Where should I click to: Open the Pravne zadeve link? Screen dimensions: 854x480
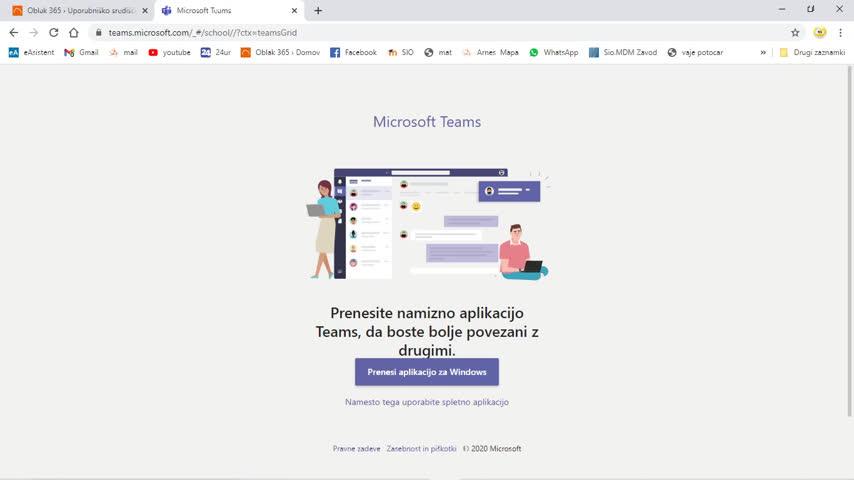click(x=356, y=449)
